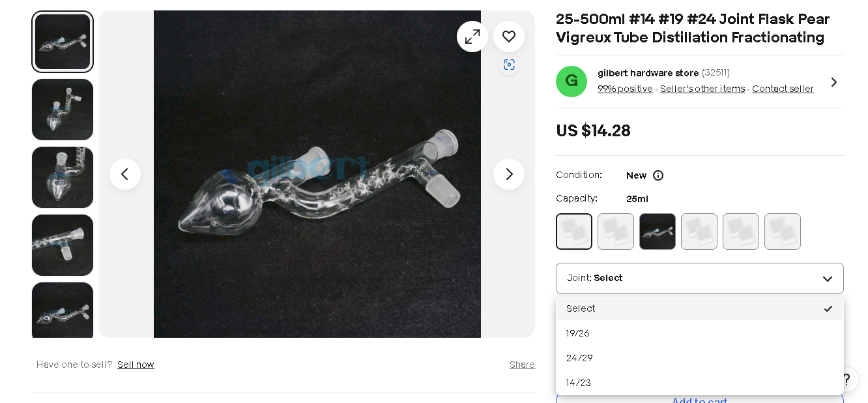The image size is (868, 403).
Task: Choose 24/29 joint option
Action: (x=700, y=358)
